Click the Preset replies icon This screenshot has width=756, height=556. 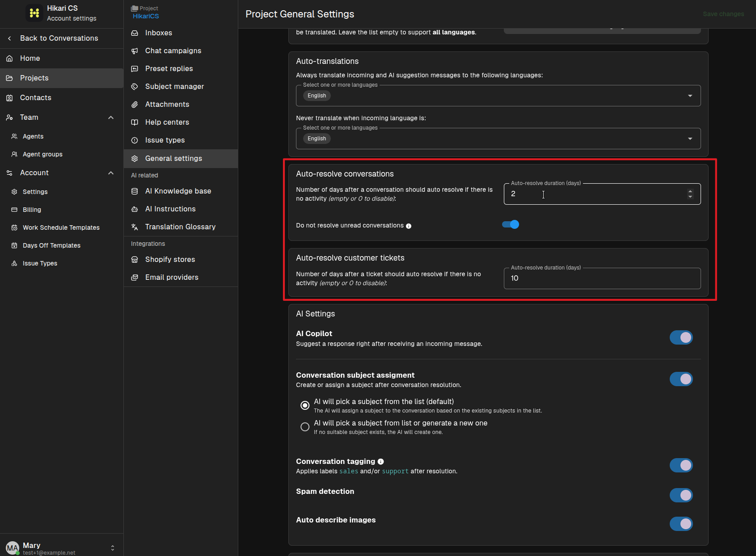tap(135, 69)
